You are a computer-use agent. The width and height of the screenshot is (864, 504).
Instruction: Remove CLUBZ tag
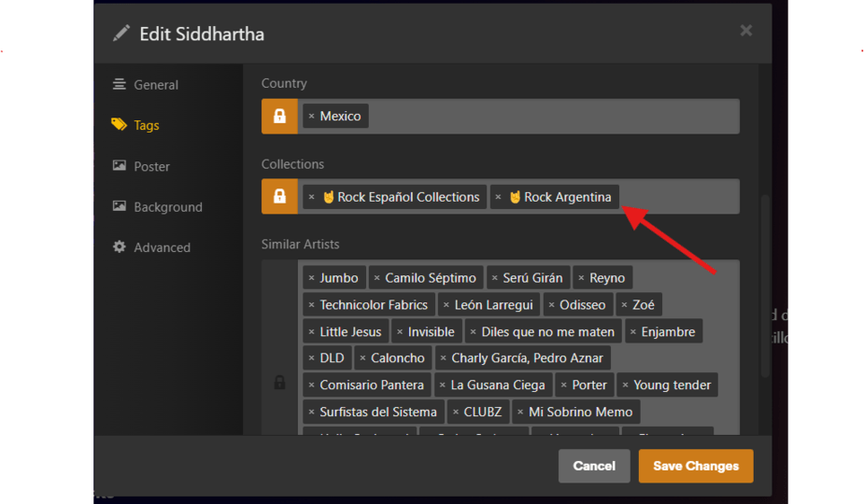(456, 412)
